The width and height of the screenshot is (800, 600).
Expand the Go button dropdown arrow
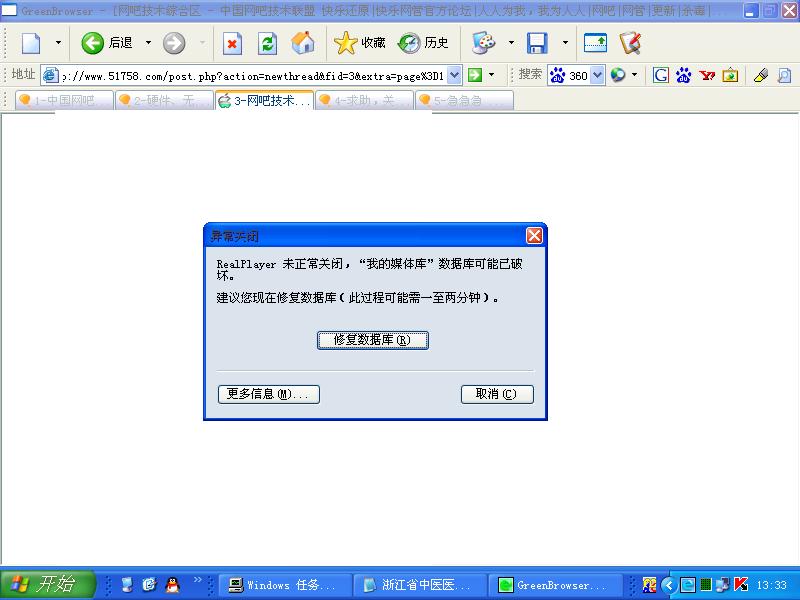[491, 76]
